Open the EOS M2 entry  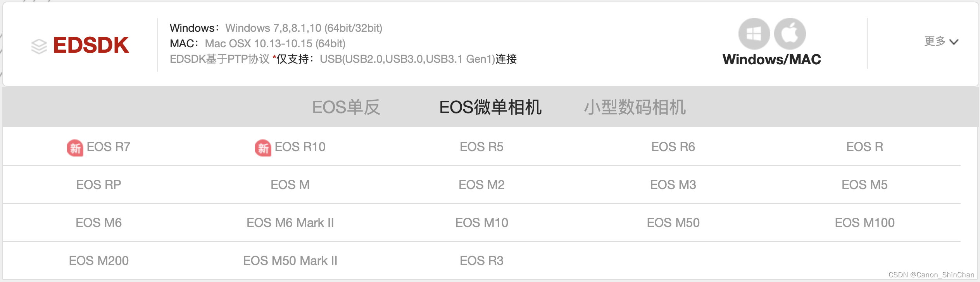[481, 185]
